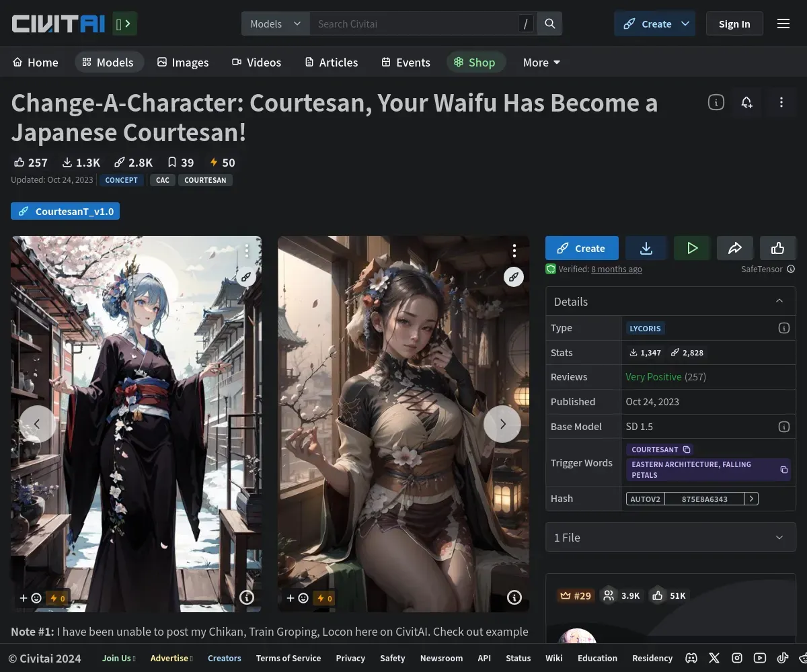The height and width of the screenshot is (672, 807).
Task: Open the hamburger menu
Action: (x=783, y=24)
